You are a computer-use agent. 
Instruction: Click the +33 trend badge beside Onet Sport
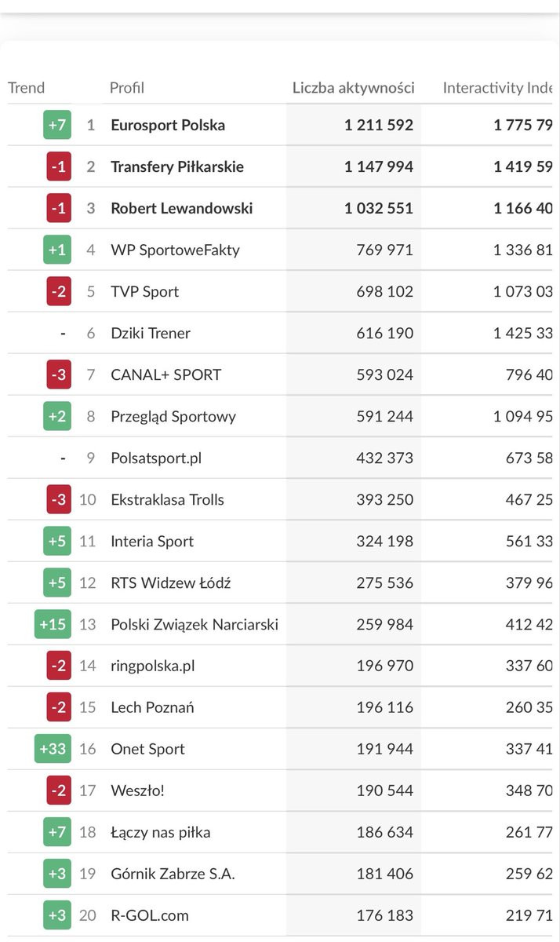click(x=53, y=749)
